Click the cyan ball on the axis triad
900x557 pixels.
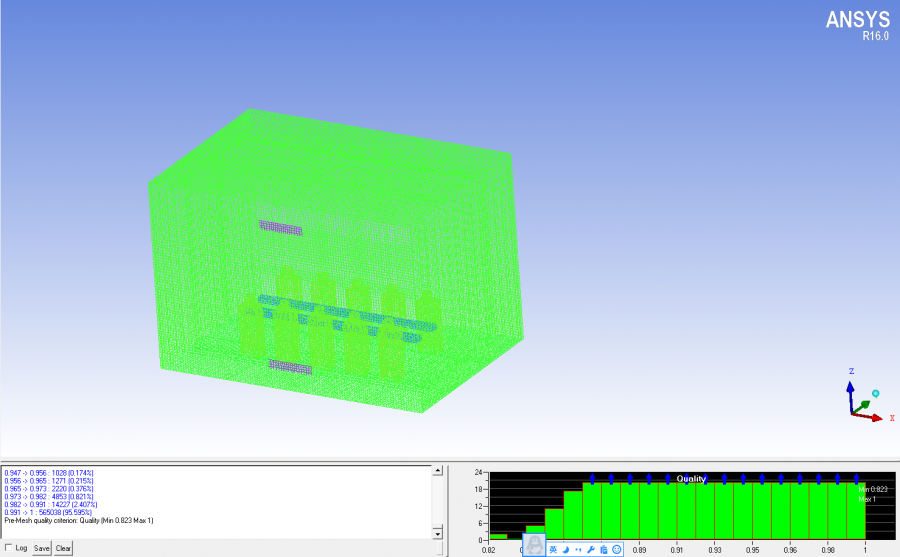(x=875, y=394)
